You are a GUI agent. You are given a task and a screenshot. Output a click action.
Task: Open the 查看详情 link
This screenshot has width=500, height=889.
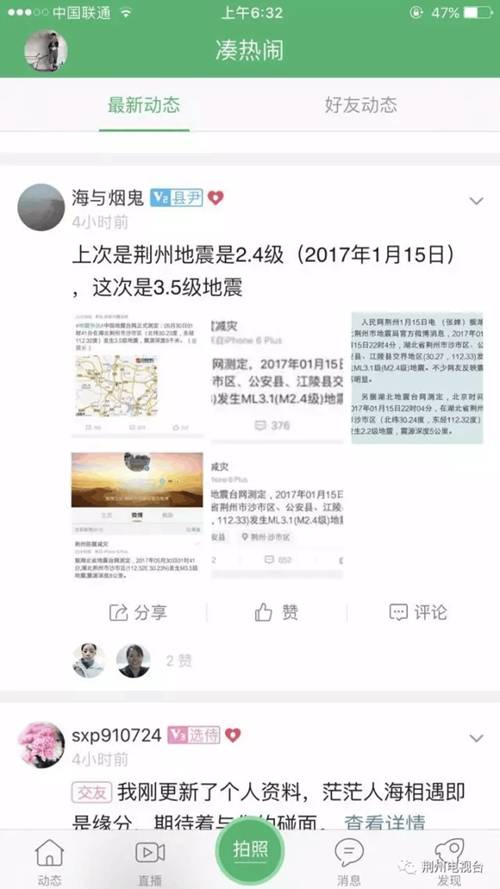(385, 823)
